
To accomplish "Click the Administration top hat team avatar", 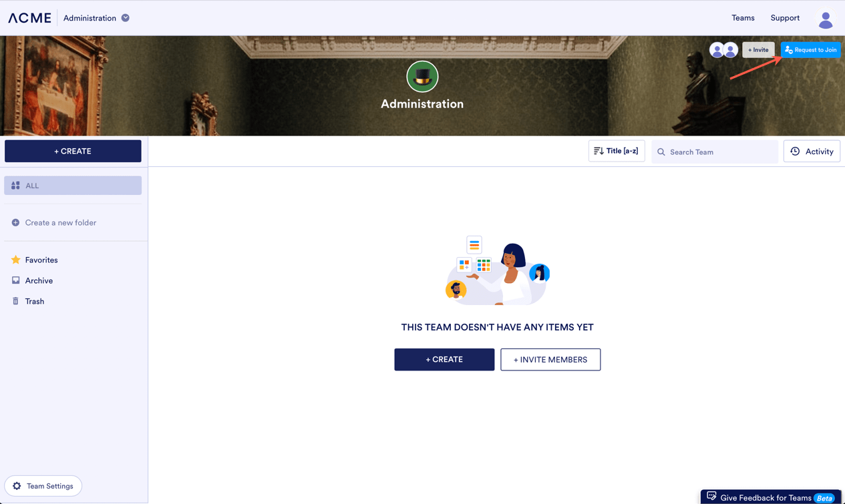I will (422, 77).
